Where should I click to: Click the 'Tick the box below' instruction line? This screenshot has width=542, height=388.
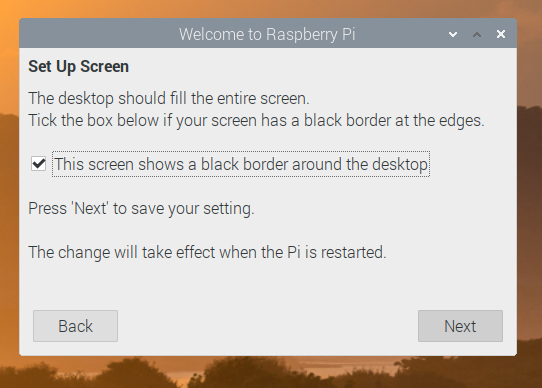pyautogui.click(x=256, y=120)
